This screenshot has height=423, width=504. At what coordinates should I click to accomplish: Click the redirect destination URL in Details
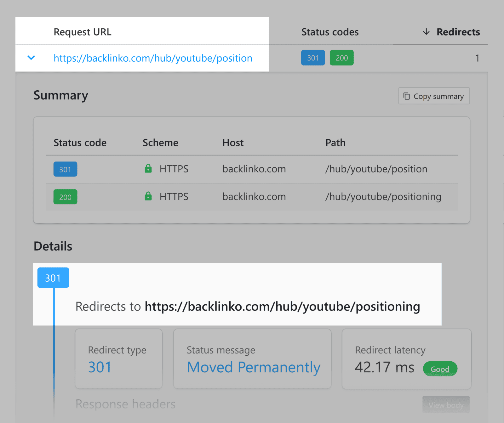coord(282,306)
